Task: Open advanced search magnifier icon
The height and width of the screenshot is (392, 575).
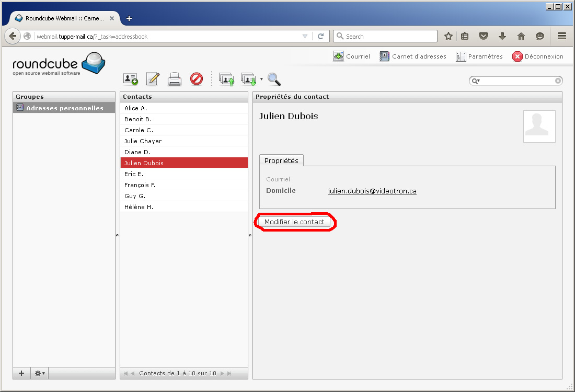Action: [274, 79]
